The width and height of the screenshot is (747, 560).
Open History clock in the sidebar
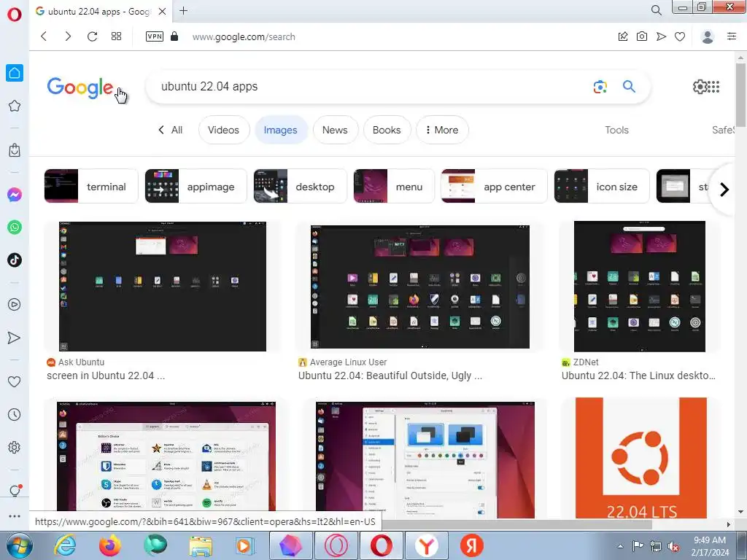15,414
